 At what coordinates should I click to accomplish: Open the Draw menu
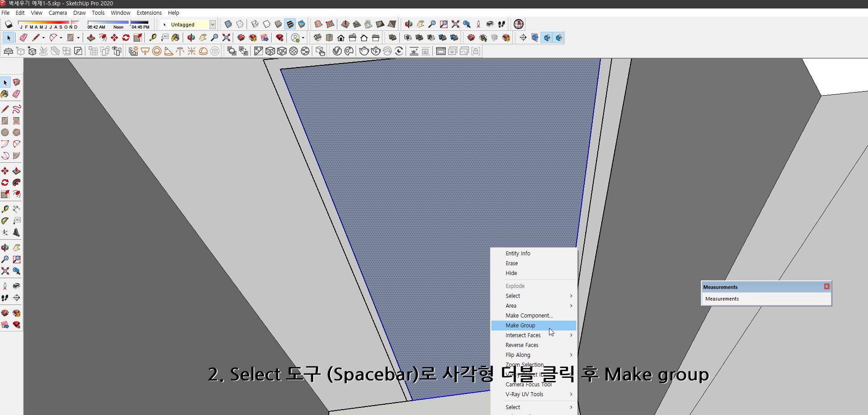pos(80,13)
